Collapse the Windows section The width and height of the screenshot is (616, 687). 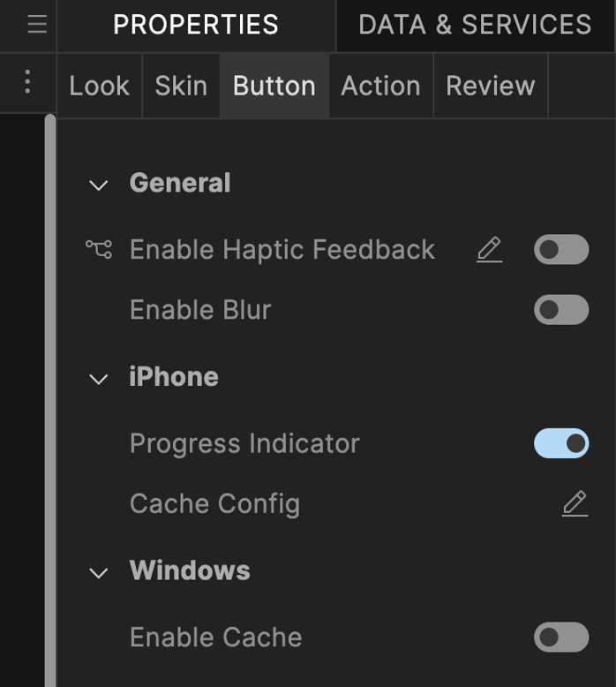(x=99, y=572)
